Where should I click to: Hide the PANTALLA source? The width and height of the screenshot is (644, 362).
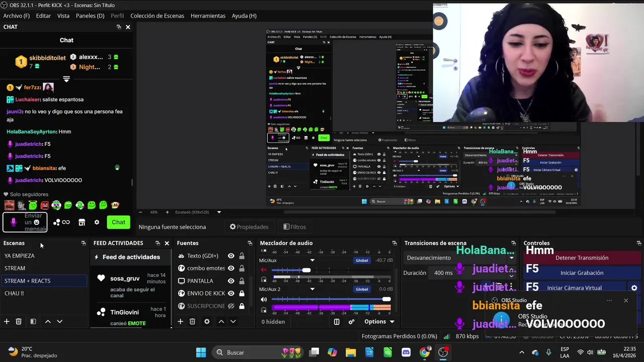(231, 281)
